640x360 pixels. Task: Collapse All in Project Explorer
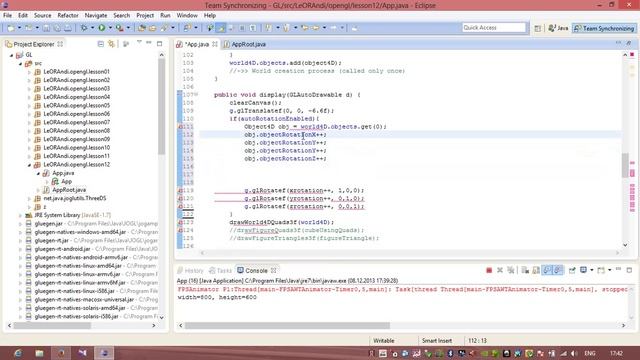[101, 44]
